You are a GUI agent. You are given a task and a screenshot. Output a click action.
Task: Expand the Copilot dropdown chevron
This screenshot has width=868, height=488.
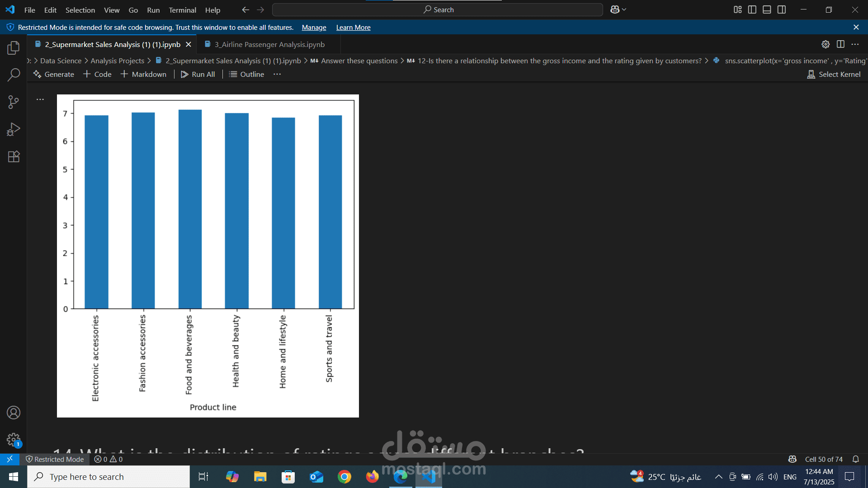pos(624,9)
